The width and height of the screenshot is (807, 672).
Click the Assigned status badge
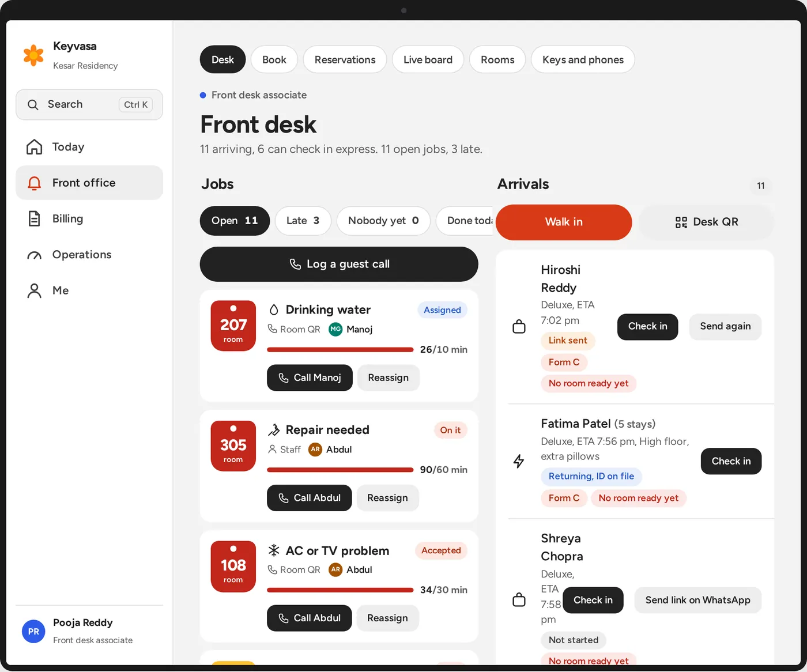point(442,310)
